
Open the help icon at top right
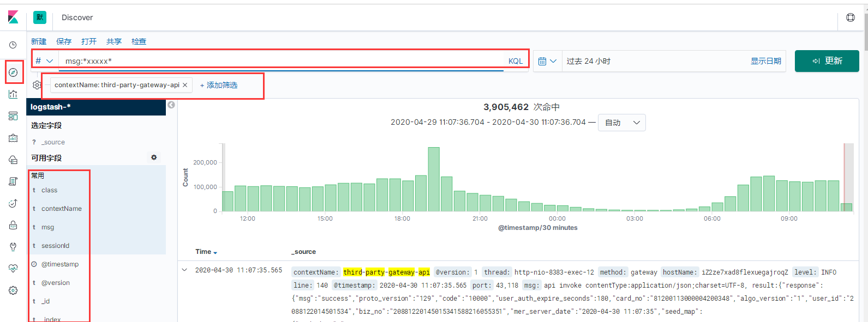click(x=851, y=17)
